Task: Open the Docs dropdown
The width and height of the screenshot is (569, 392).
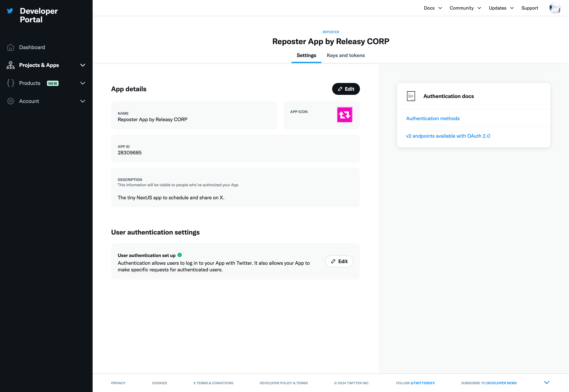Action: tap(433, 8)
